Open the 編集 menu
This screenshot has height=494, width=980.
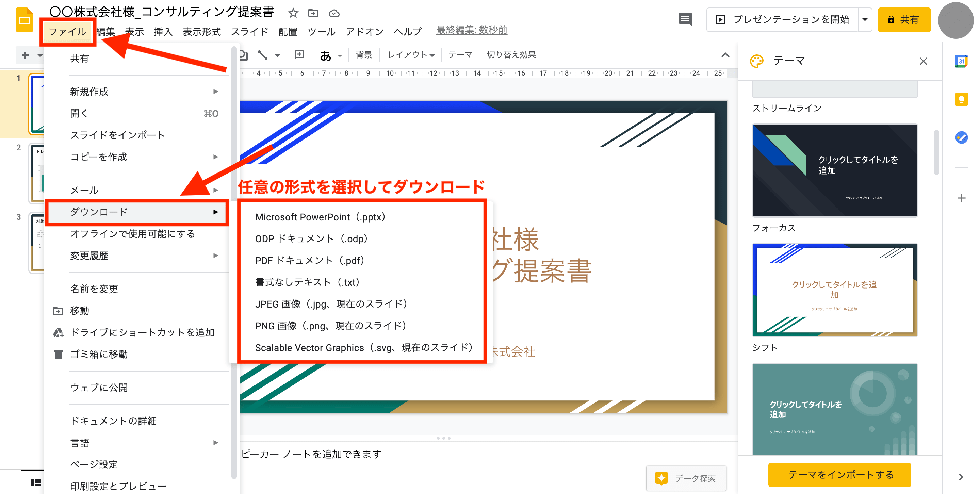[106, 32]
